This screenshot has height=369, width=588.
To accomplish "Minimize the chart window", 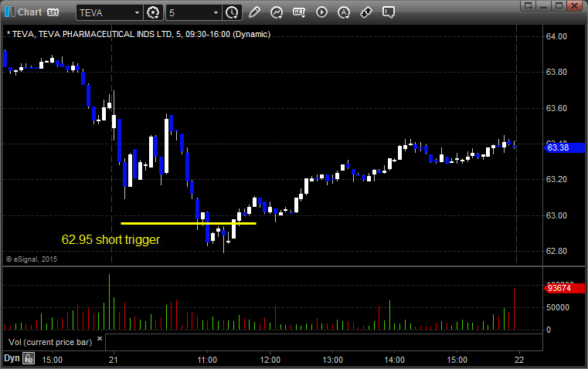I will click(544, 5).
